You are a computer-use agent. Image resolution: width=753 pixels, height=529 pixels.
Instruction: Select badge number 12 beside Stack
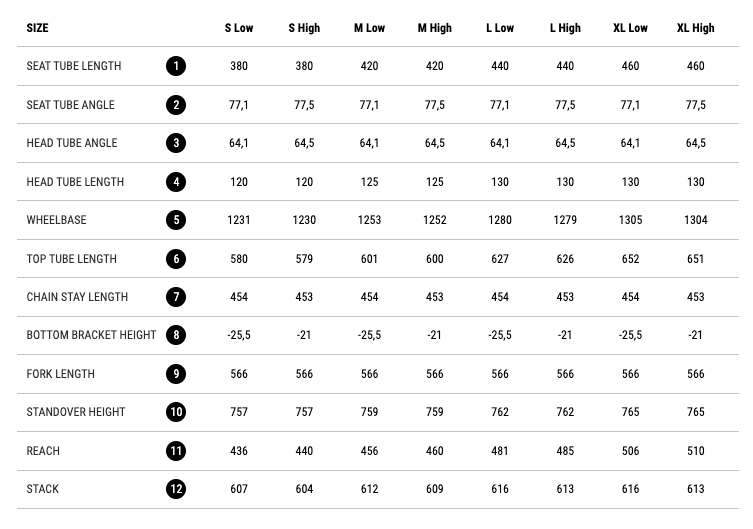176,489
